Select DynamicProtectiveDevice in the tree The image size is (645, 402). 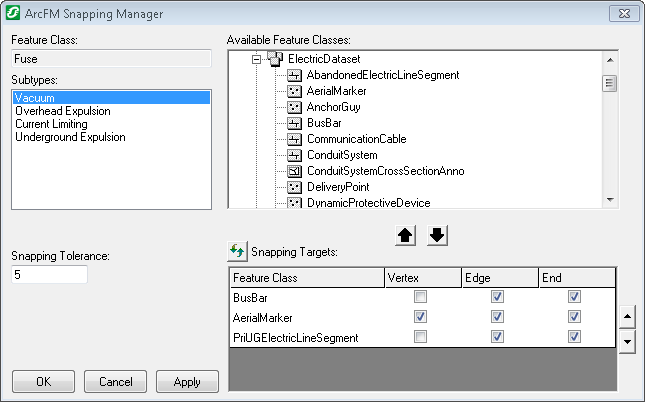point(368,202)
